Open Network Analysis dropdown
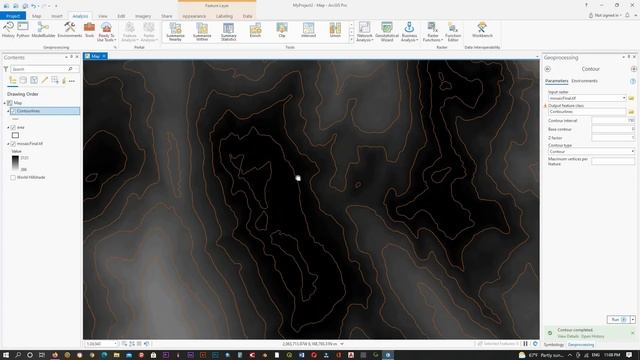This screenshot has height=360, width=640. (364, 32)
